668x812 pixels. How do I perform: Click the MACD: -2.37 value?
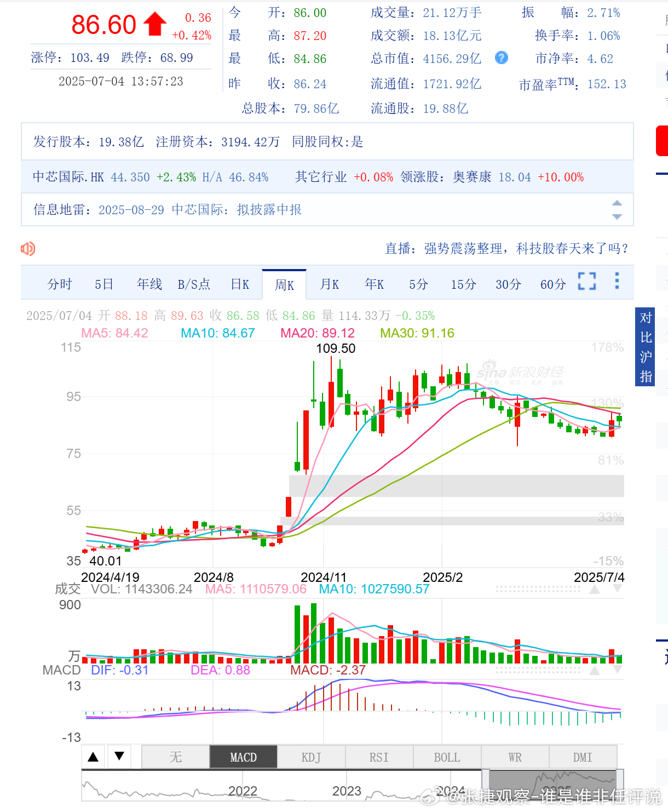coord(328,670)
